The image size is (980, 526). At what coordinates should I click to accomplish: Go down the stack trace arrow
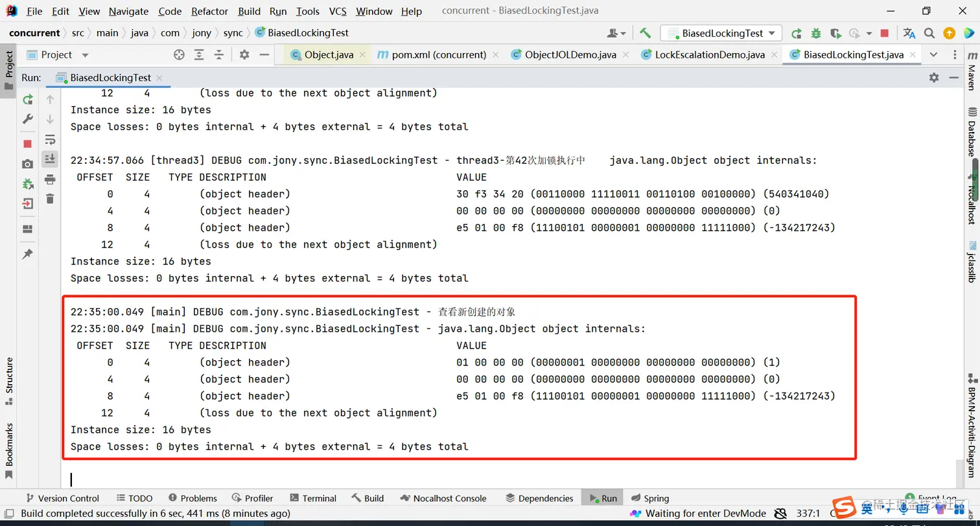coord(50,119)
